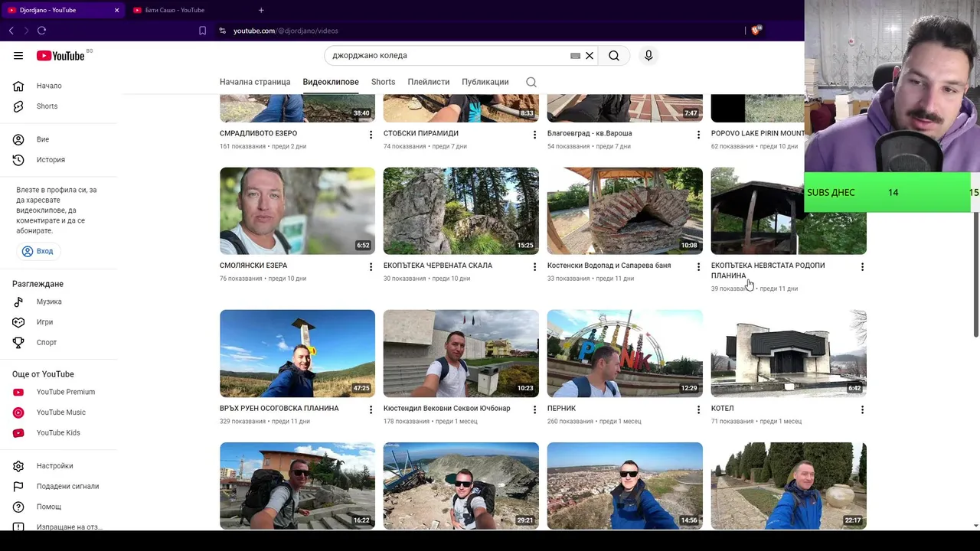Start voice search with the microphone icon

(x=648, y=55)
